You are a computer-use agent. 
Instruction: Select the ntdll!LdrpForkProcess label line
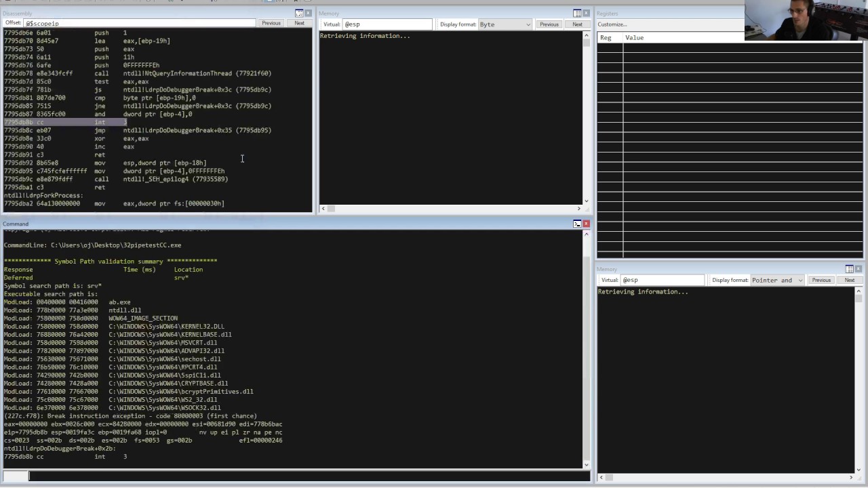[43, 195]
